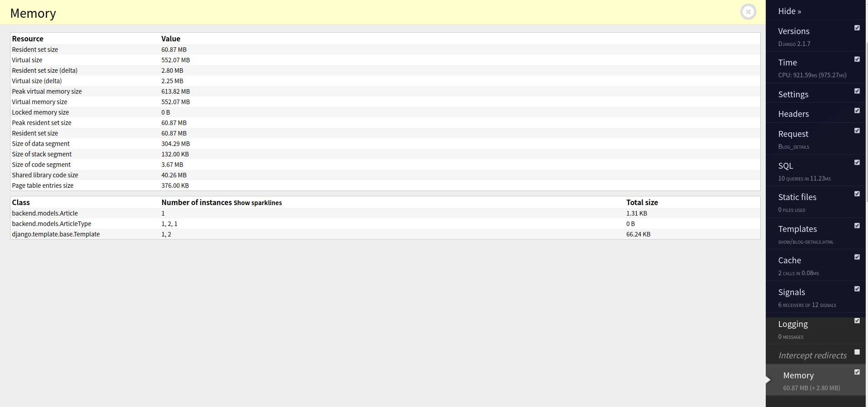
Task: Uncheck the Templates panel checkbox
Action: point(857,226)
